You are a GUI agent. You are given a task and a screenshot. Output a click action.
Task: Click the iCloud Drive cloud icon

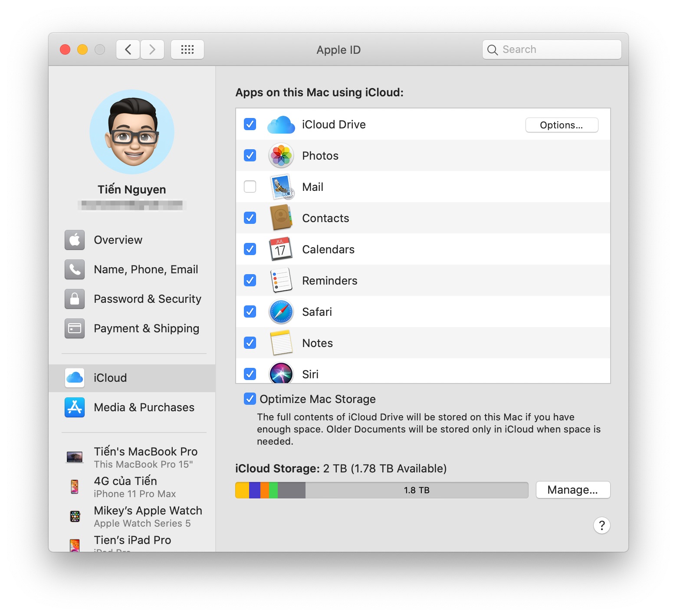[x=281, y=125]
